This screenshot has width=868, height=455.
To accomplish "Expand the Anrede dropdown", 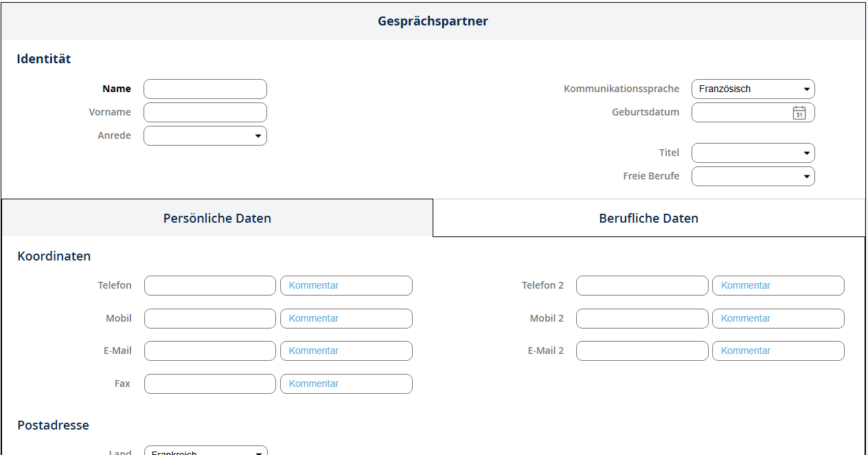I will [205, 136].
